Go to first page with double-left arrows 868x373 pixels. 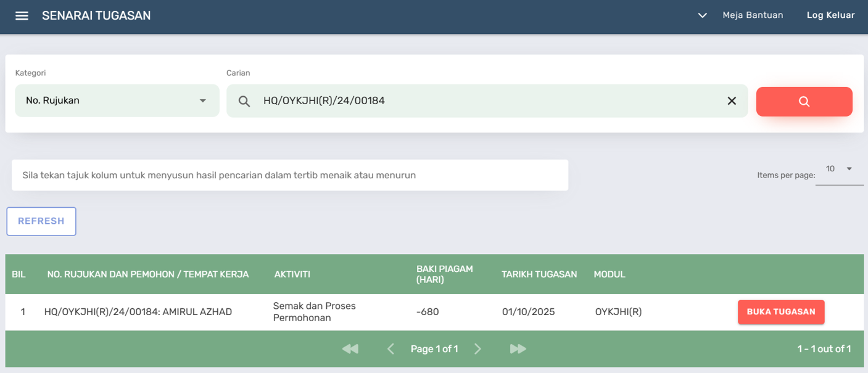click(350, 349)
